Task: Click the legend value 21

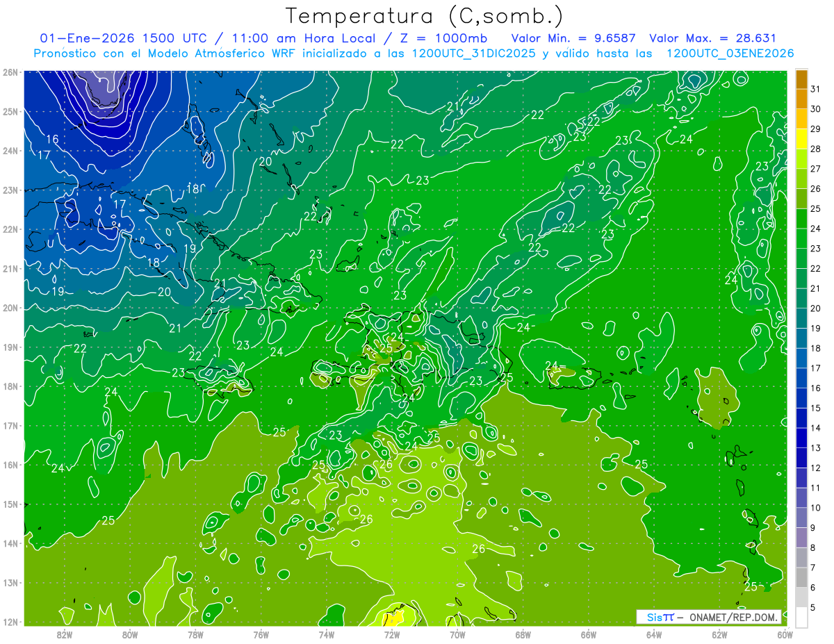Action: 816,288
